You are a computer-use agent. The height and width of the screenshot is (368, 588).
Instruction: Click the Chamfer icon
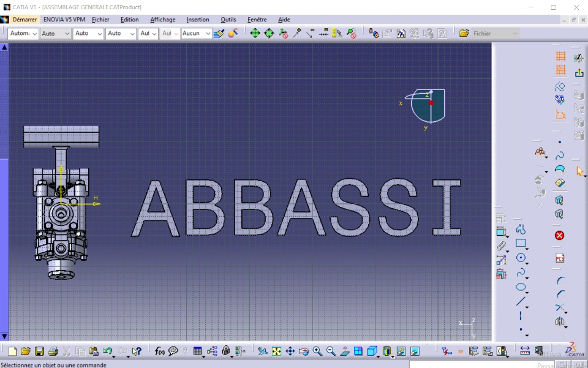560,294
